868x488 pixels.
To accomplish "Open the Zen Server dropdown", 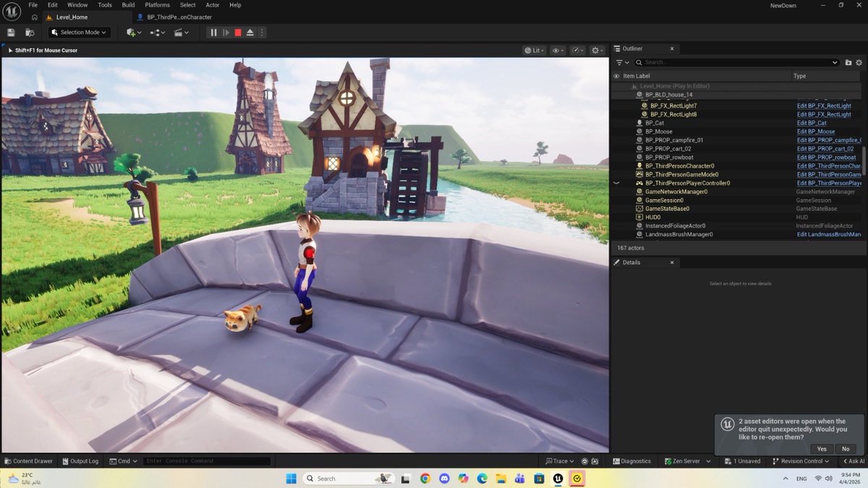I will 687,460.
